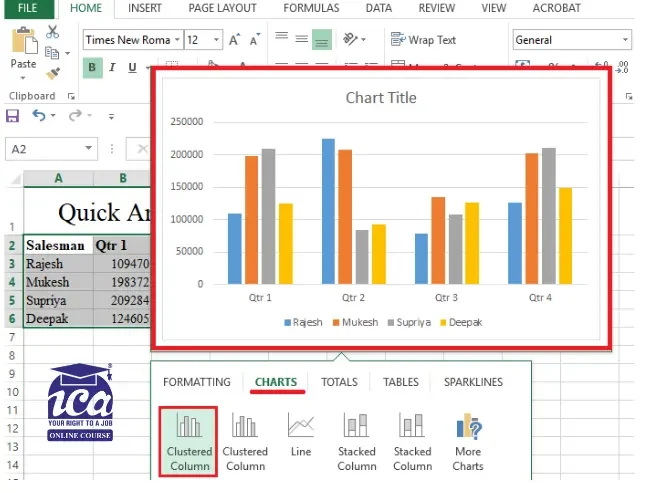
Task: Switch to the PAGE LAYOUT tab
Action: 222,8
